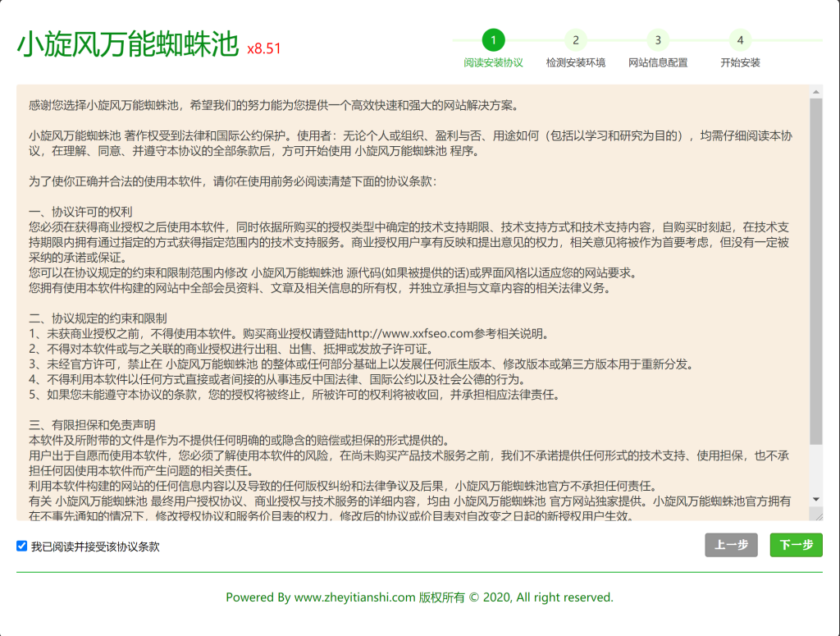Click the 小旋风万能蜘蛛池 title heading
The height and width of the screenshot is (636, 840).
click(x=128, y=44)
